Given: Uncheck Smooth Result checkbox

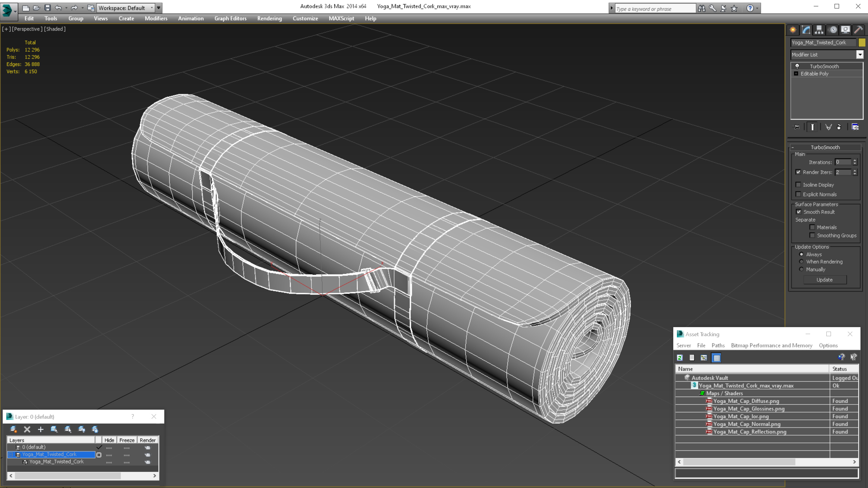Looking at the screenshot, I should coord(798,212).
